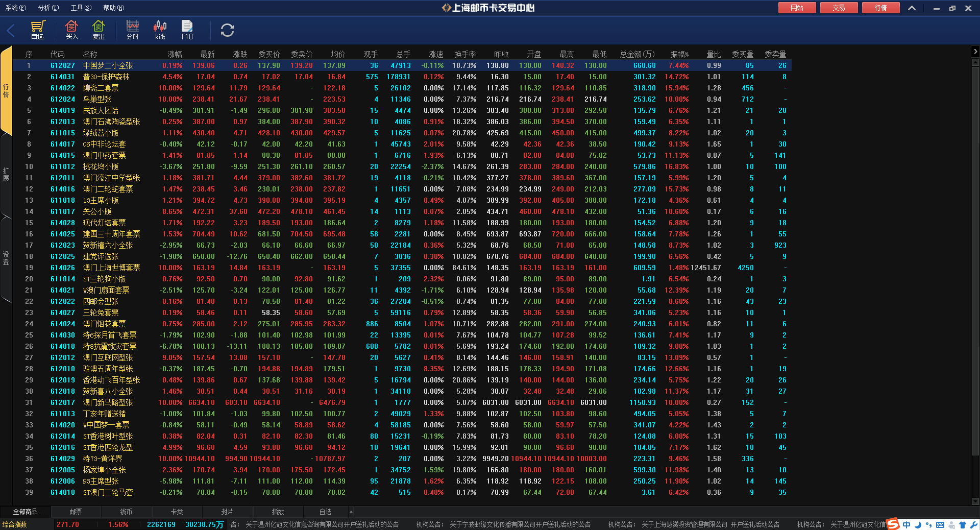The height and width of the screenshot is (530, 980).
Task: Click the back arrow in toolbar
Action: pyautogui.click(x=11, y=31)
